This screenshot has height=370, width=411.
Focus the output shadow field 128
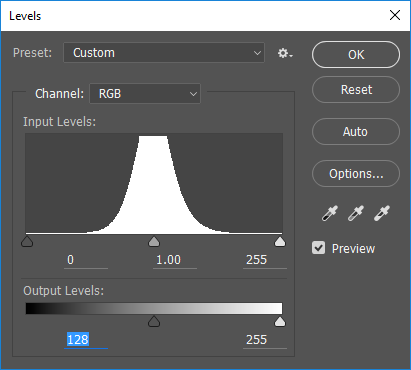point(86,340)
